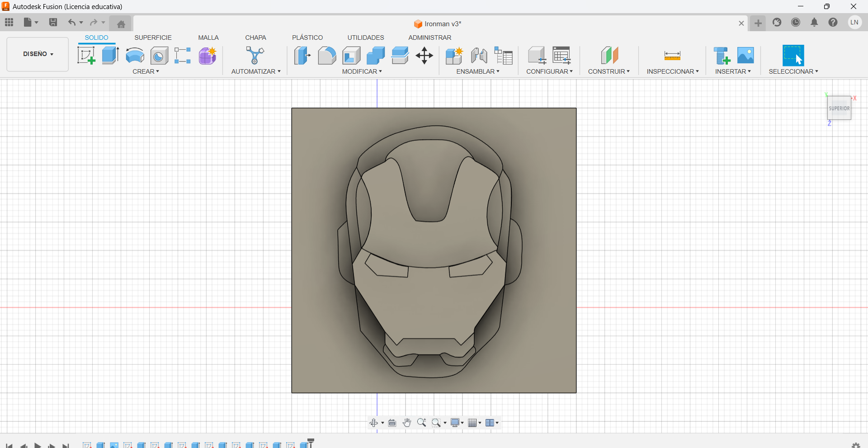Open the job status clock icon
The height and width of the screenshot is (448, 868).
[796, 22]
